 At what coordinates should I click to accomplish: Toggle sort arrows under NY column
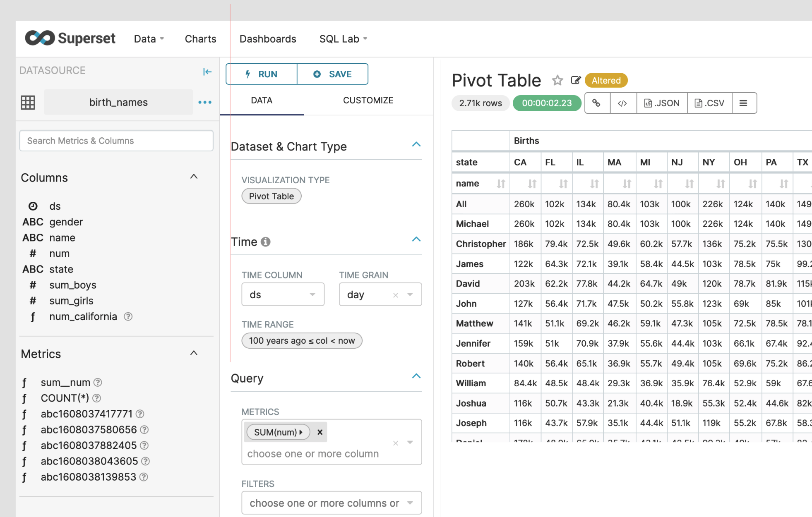pos(721,184)
